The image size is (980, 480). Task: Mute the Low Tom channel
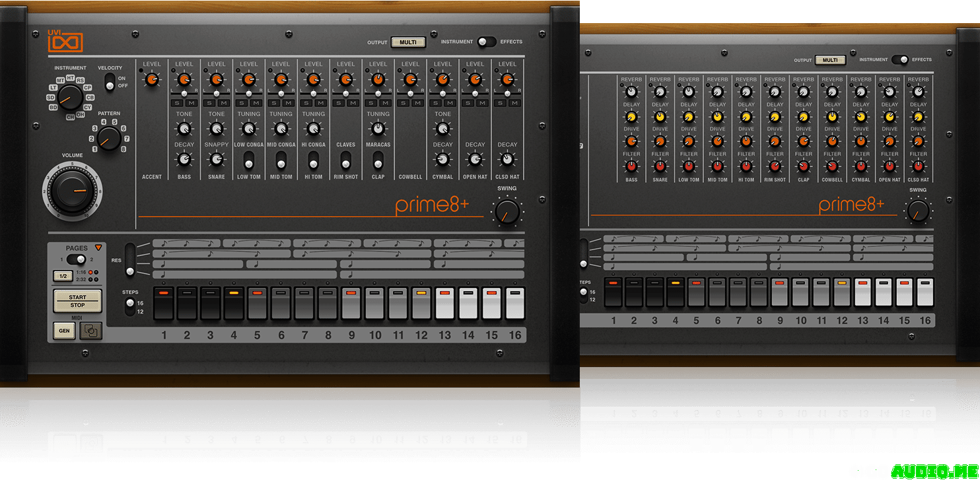click(x=255, y=103)
